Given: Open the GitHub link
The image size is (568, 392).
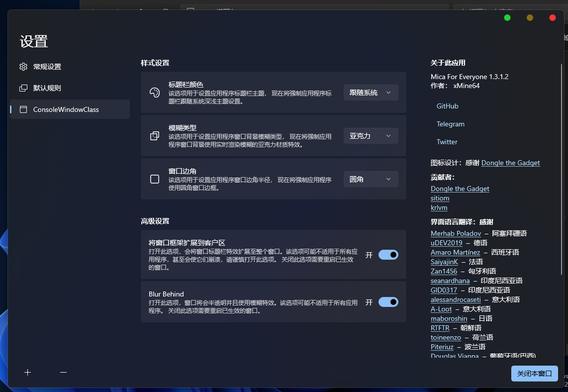Looking at the screenshot, I should point(447,106).
